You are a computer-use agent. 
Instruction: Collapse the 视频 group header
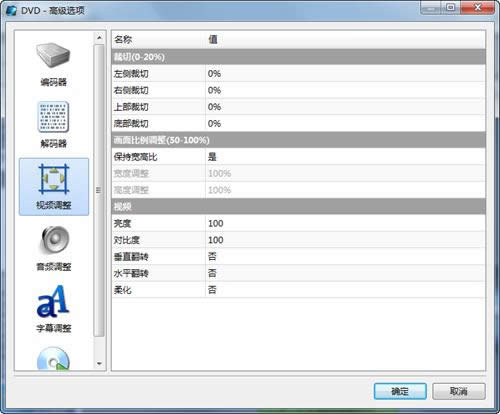click(299, 207)
